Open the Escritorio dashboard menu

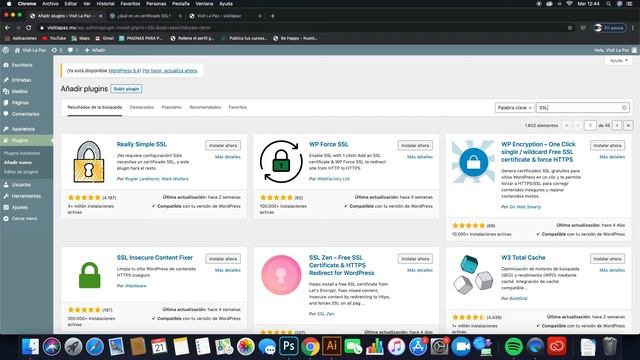pyautogui.click(x=22, y=65)
